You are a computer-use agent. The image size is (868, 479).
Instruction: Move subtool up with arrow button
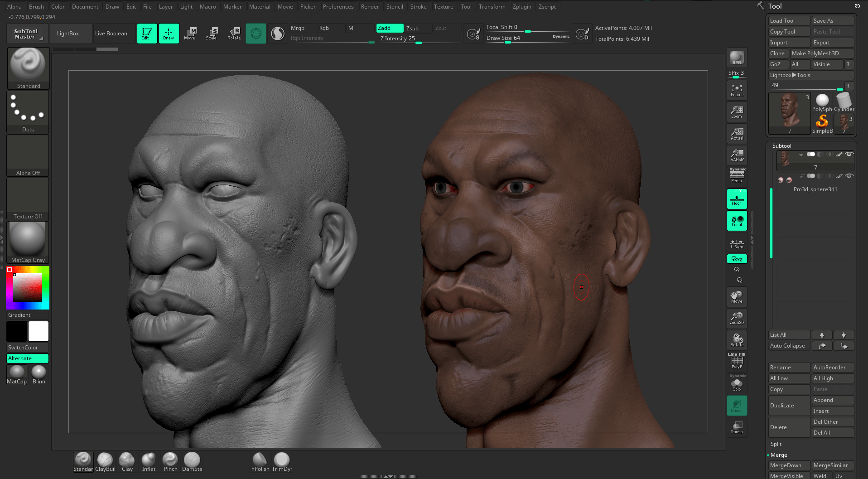tap(822, 335)
